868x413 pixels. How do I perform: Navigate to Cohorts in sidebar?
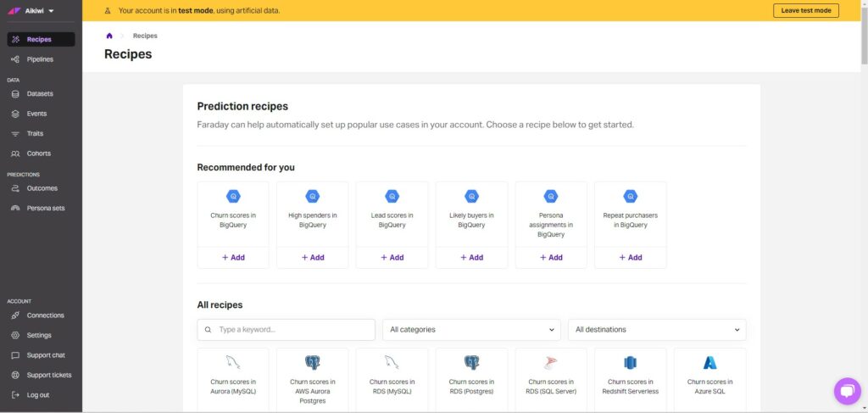pos(39,153)
